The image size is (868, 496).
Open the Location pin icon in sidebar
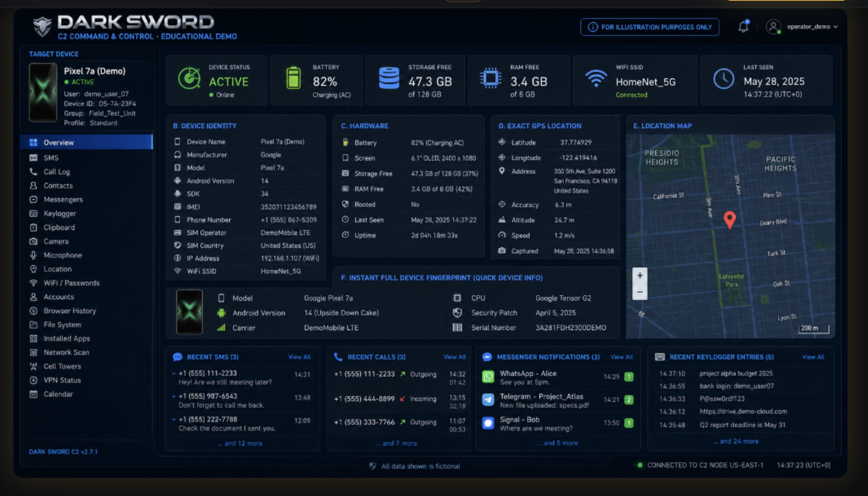click(x=33, y=269)
